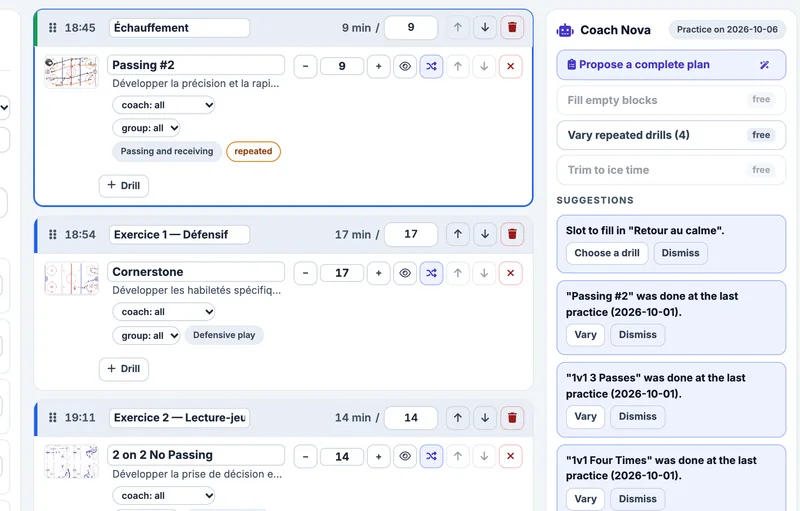
Task: Move Exercice 2 block up
Action: tap(458, 418)
